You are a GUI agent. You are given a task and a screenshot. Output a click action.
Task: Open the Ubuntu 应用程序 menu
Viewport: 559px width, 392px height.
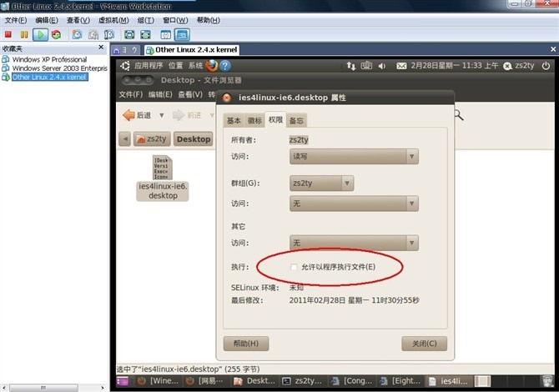(x=149, y=66)
